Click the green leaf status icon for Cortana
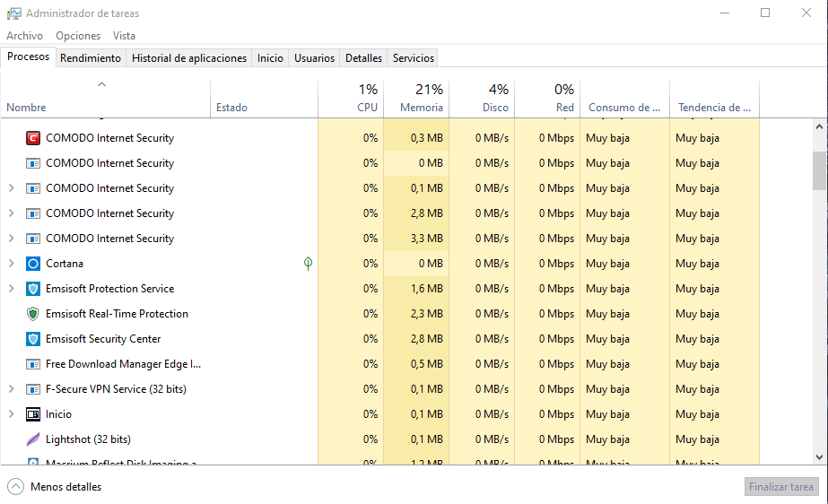Image resolution: width=828 pixels, height=504 pixels. pyautogui.click(x=308, y=264)
